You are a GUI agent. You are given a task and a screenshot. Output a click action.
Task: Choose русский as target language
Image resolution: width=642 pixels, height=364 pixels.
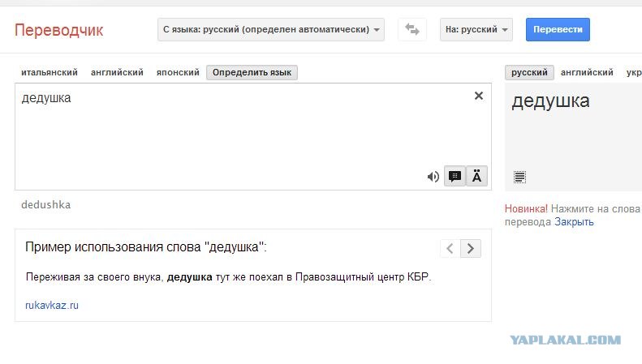(x=529, y=73)
